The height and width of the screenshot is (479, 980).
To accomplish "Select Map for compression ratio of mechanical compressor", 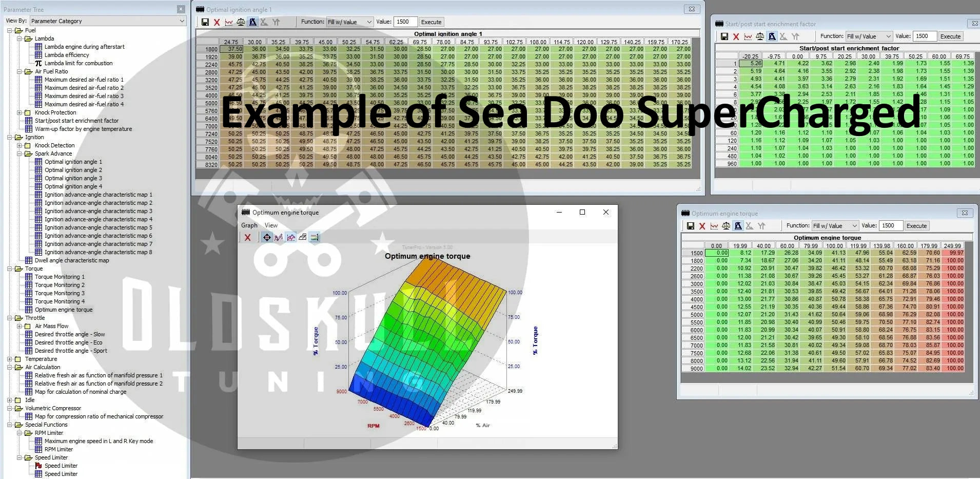I will pos(99,416).
